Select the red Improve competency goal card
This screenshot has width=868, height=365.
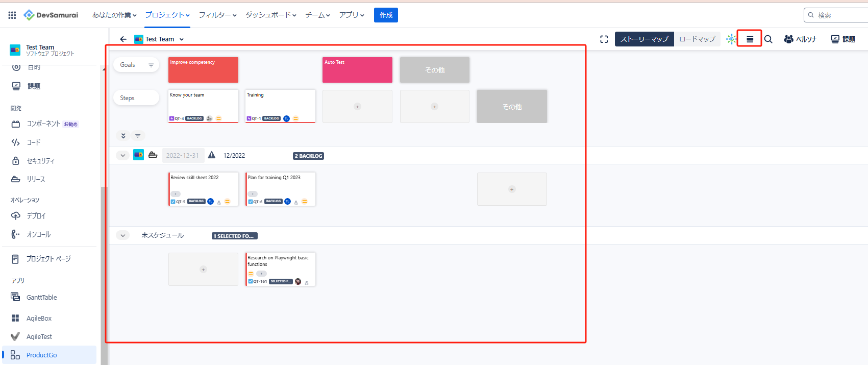[203, 70]
